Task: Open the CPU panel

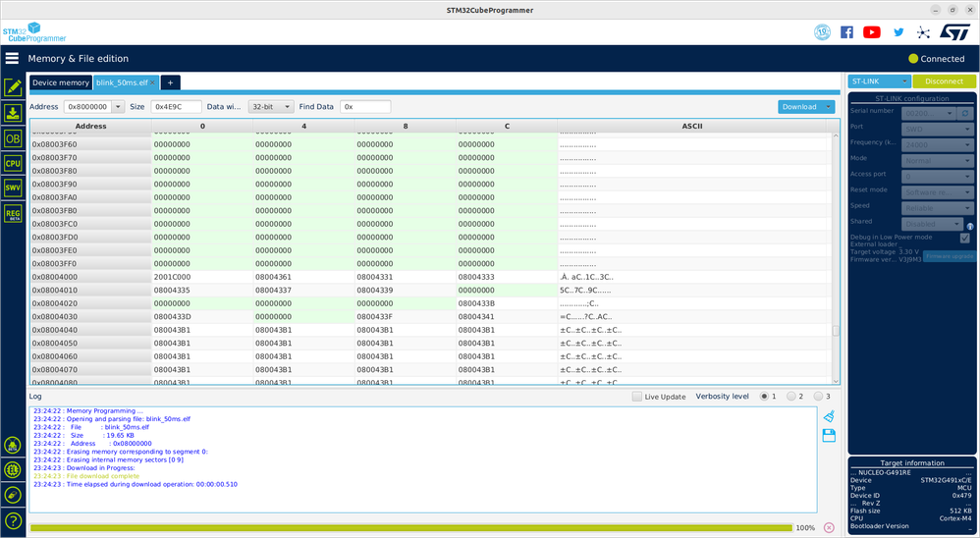Action: tap(13, 163)
